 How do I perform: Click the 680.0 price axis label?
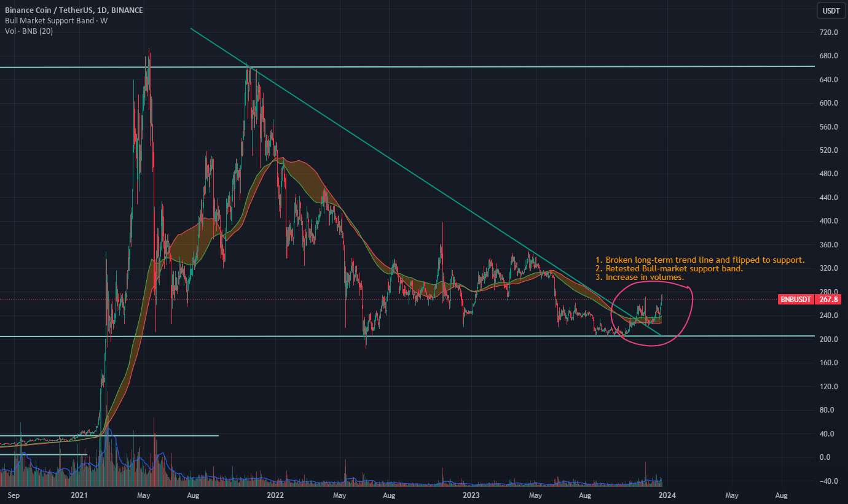[x=830, y=56]
